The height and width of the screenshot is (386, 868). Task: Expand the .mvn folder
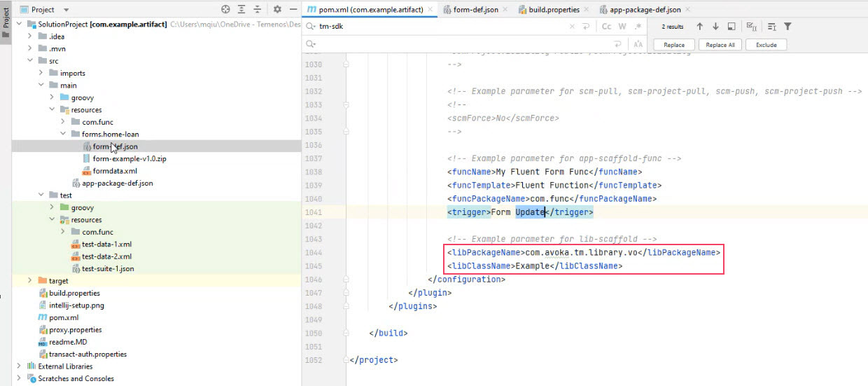[30, 48]
